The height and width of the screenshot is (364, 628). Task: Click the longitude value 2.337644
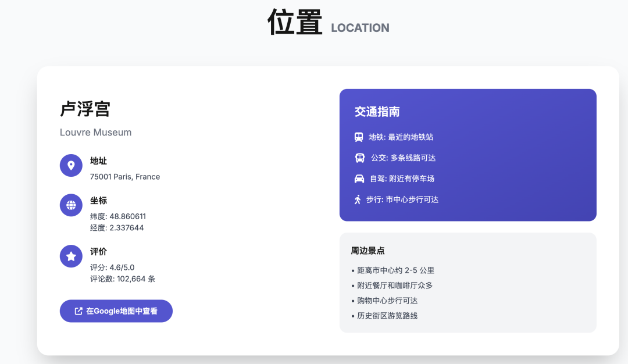click(x=127, y=228)
